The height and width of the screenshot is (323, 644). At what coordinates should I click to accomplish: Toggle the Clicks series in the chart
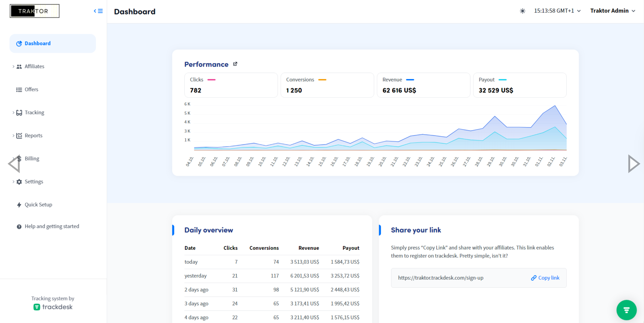point(230,85)
